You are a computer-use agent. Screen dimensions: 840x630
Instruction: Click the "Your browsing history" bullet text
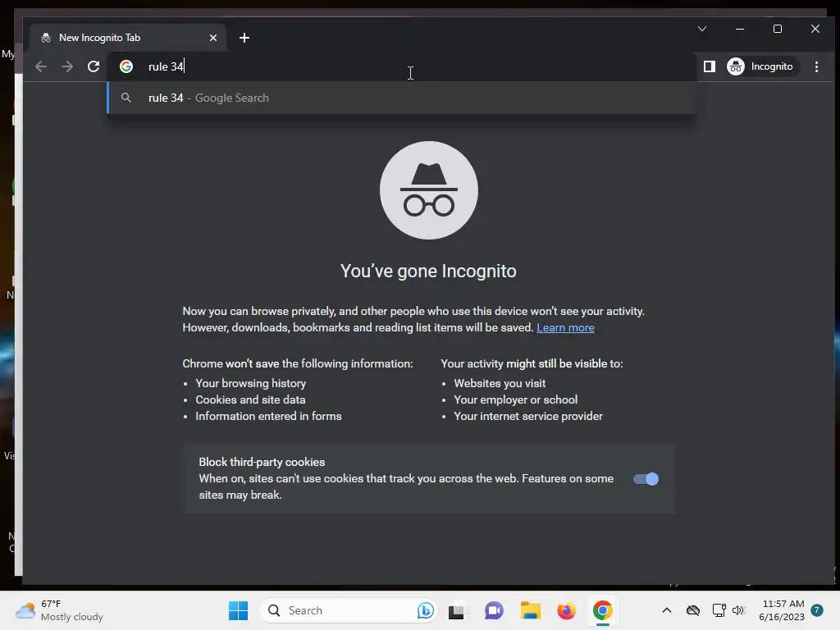[x=251, y=383]
